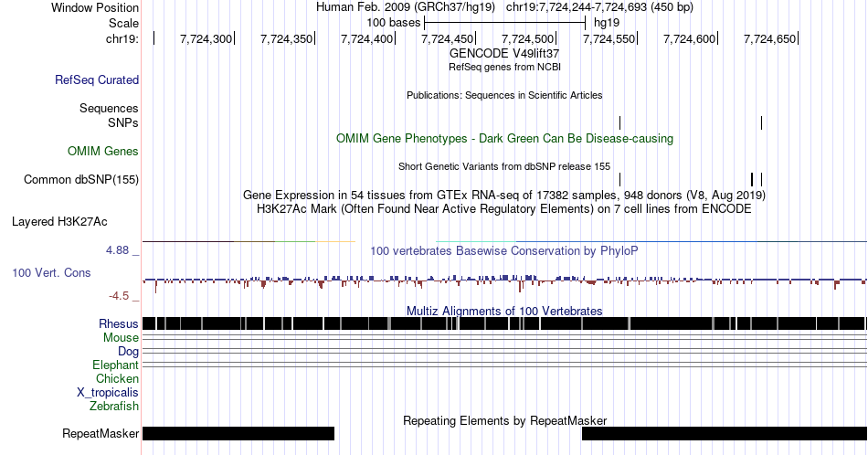The image size is (868, 455).
Task: Click the PhyloP conservation bar graph
Action: point(505,282)
